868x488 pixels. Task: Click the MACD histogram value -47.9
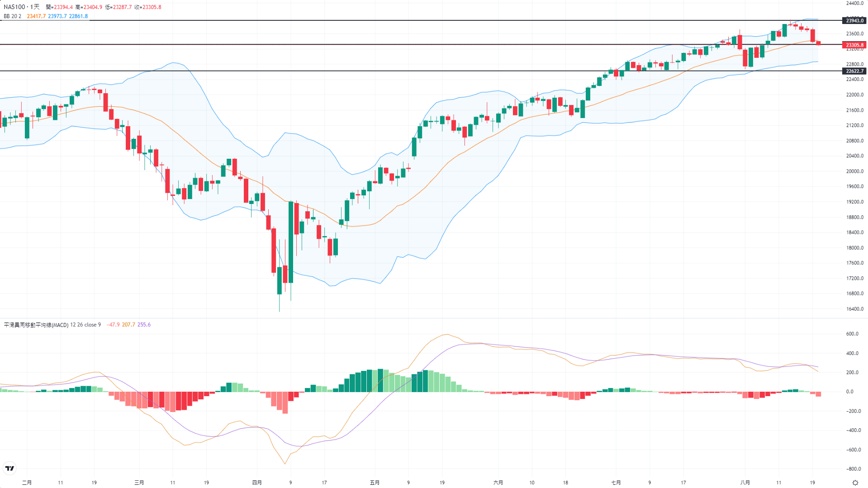pyautogui.click(x=113, y=325)
